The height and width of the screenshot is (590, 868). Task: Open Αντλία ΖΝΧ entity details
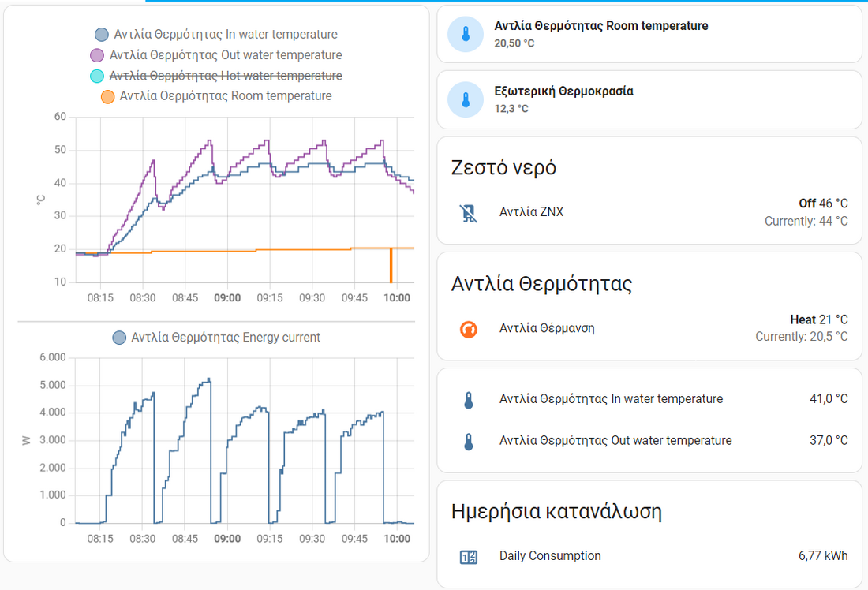coord(531,212)
